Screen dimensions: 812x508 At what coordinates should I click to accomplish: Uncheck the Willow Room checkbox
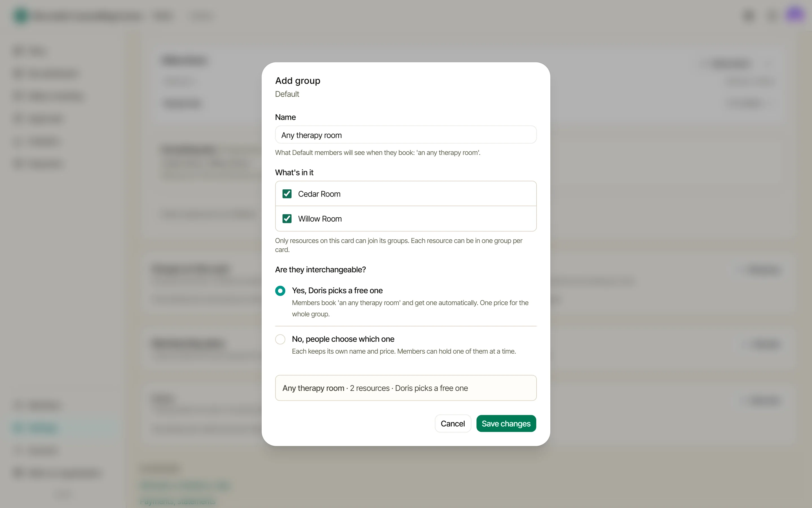point(287,219)
